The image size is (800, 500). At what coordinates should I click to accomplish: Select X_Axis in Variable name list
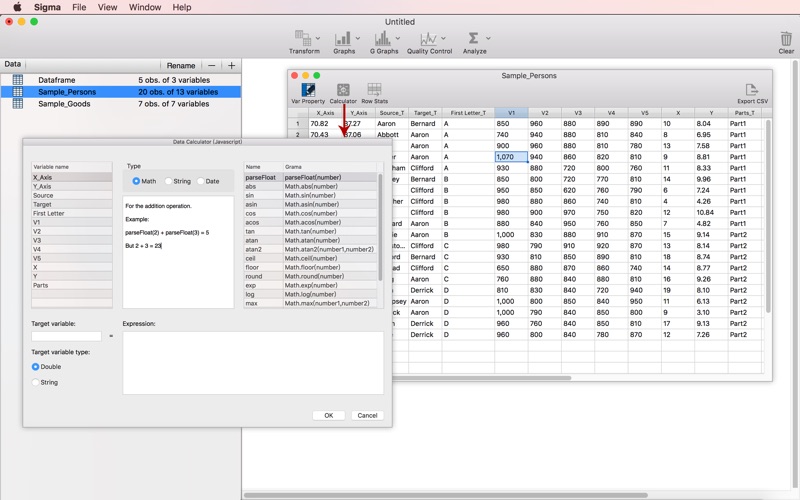72,178
